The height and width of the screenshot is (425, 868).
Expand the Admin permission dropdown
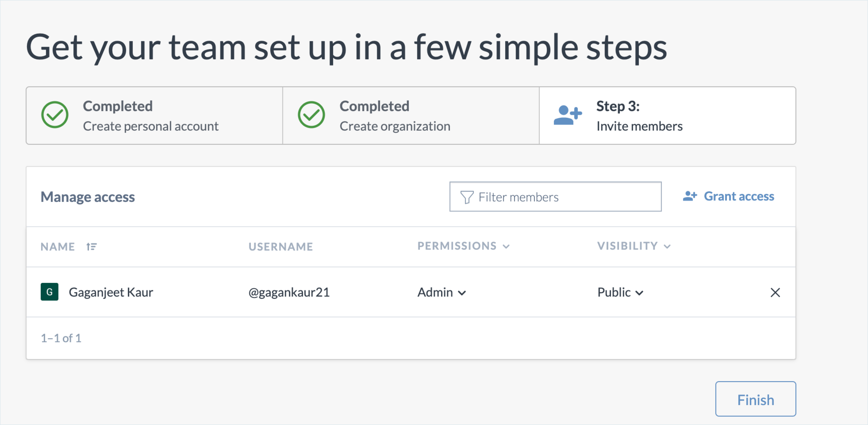[442, 292]
